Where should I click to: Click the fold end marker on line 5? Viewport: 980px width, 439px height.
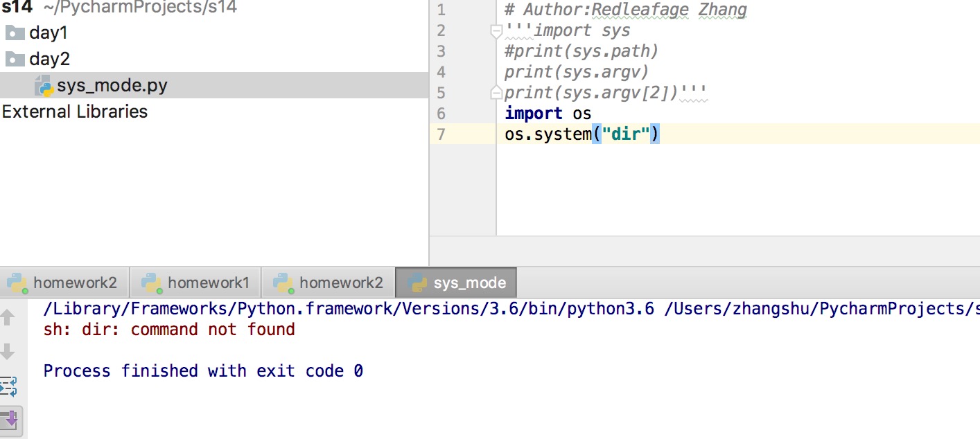point(496,93)
